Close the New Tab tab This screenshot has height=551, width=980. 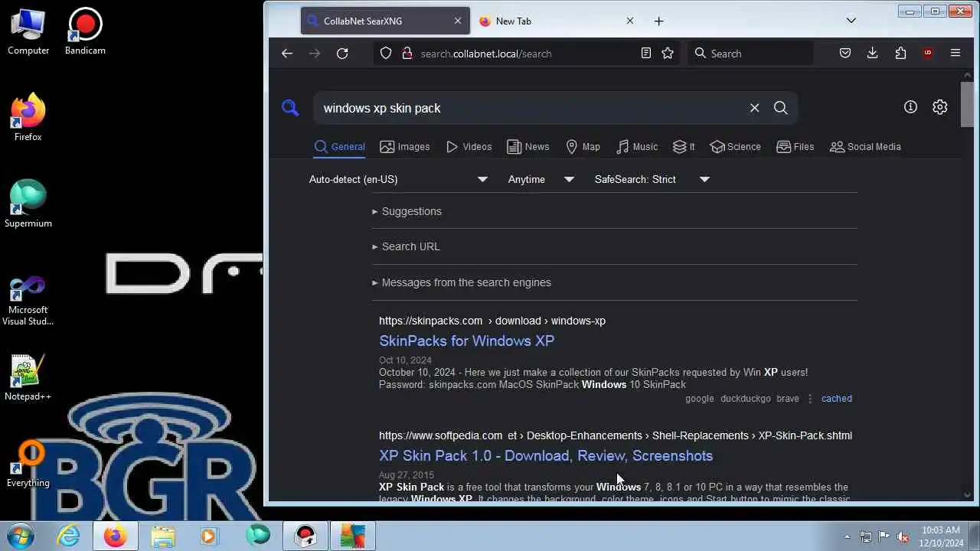[630, 21]
